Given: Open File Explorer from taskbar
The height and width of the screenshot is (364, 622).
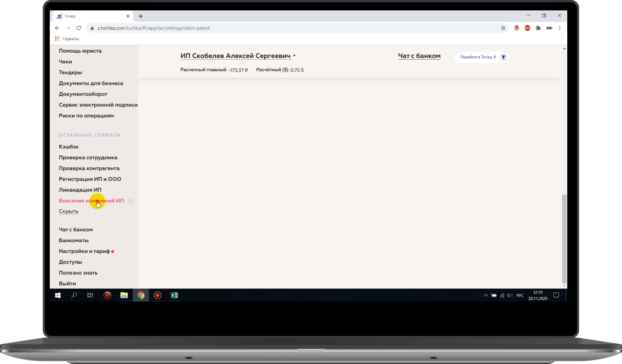Looking at the screenshot, I should pyautogui.click(x=124, y=295).
